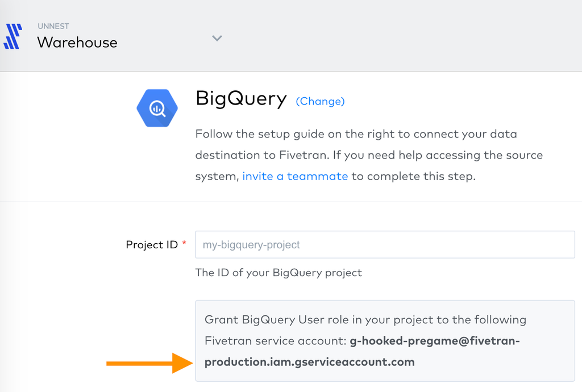
Task: Click the production.iam.gserviceaccount.com text
Action: pos(310,362)
